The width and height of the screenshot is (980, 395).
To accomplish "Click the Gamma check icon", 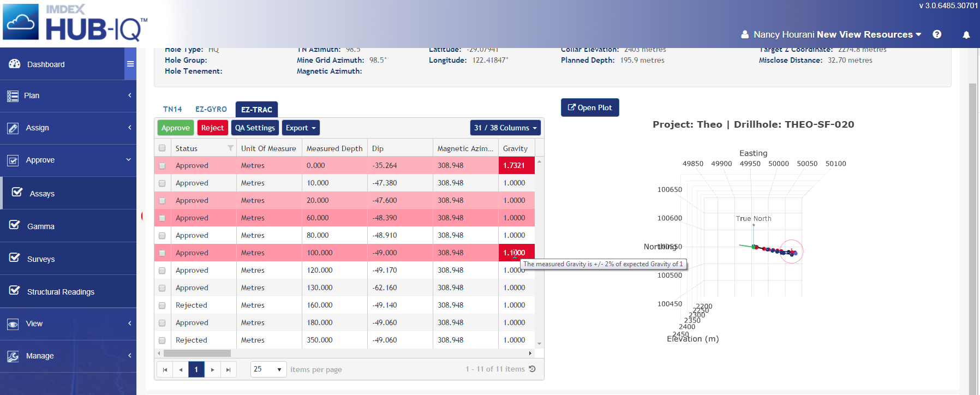I will coord(15,225).
